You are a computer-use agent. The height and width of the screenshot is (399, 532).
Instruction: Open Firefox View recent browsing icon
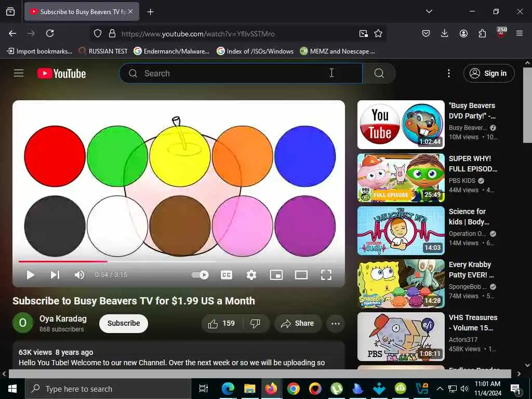point(10,11)
